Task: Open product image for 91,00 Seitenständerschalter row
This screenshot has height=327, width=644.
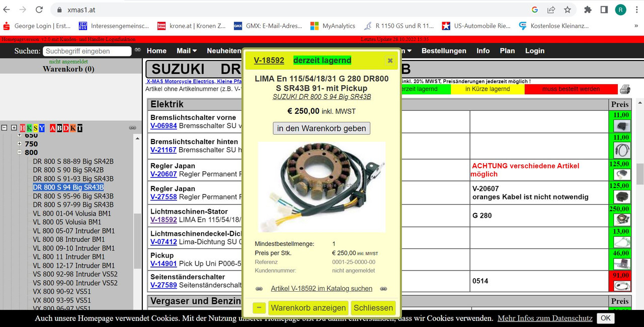Action: point(622,286)
